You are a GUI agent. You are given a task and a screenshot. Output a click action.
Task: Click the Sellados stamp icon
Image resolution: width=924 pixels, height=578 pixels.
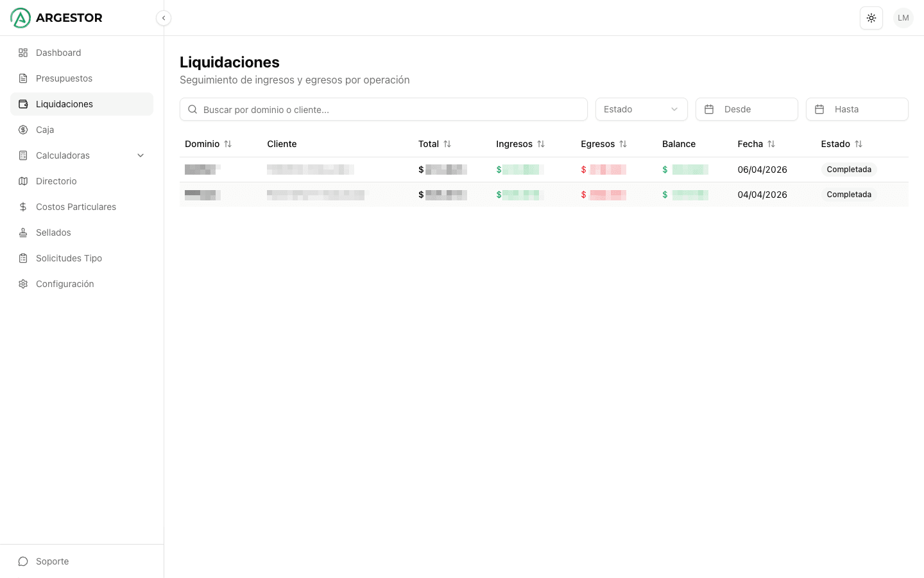click(23, 232)
